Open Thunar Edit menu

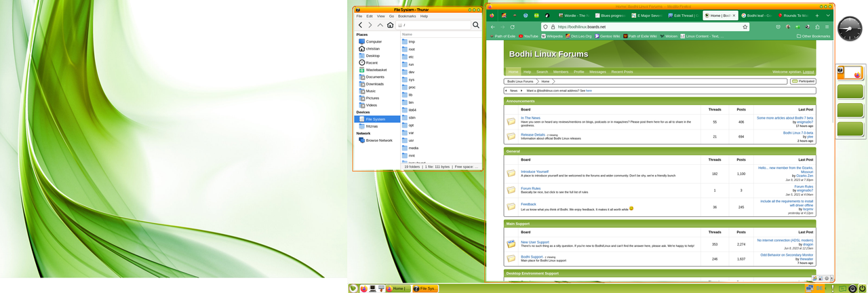370,16
